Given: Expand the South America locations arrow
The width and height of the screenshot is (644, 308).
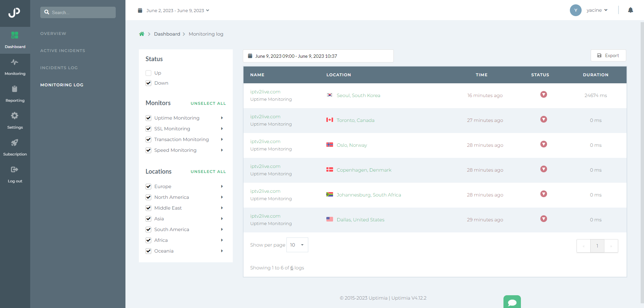Looking at the screenshot, I should [x=222, y=229].
